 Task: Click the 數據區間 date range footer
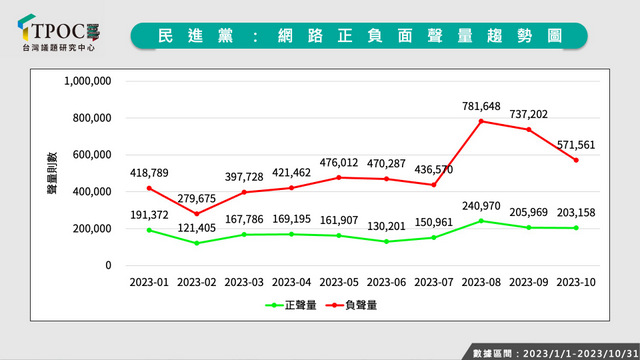[556, 353]
